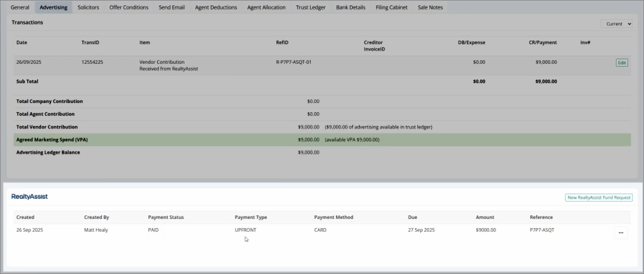
Task: Click the Sub Total row label
Action: pyautogui.click(x=27, y=81)
